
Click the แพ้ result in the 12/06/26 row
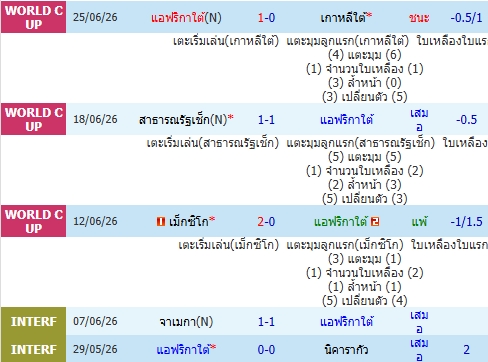pyautogui.click(x=419, y=221)
